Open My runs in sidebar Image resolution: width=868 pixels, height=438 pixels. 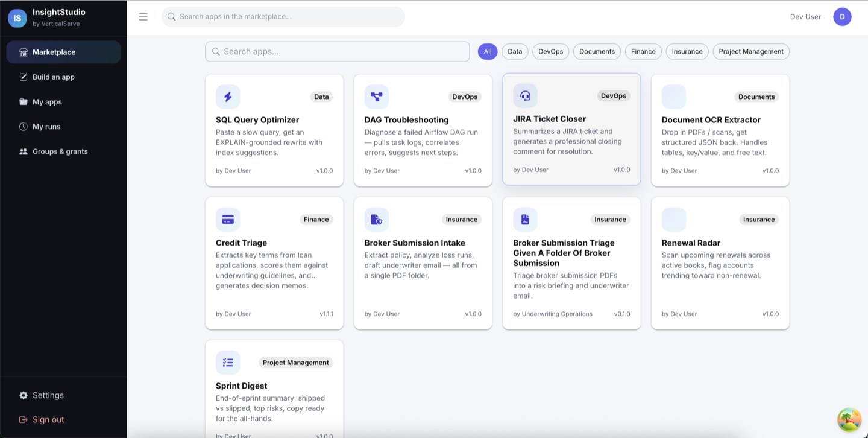pos(63,127)
